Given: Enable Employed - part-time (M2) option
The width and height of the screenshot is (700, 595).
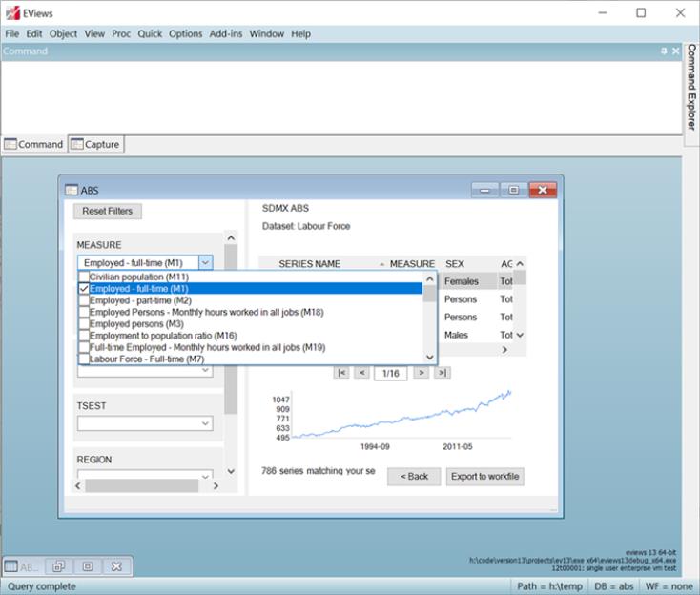Looking at the screenshot, I should coord(84,300).
